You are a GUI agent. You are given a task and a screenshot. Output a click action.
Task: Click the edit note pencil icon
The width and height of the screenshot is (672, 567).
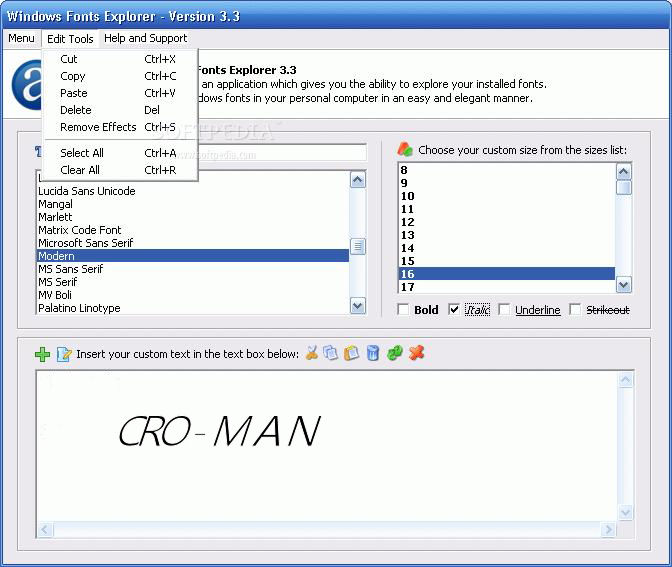[x=64, y=354]
